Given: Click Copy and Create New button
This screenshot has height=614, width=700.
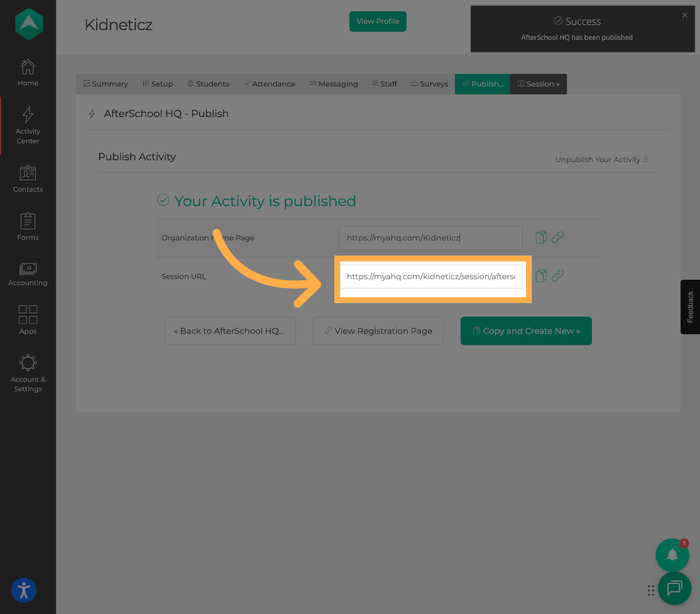Looking at the screenshot, I should [526, 331].
